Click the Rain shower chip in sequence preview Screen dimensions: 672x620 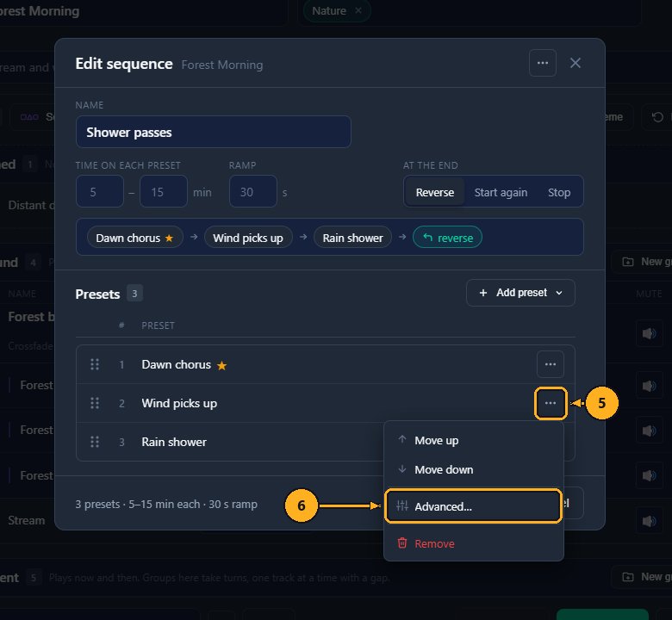(x=352, y=238)
